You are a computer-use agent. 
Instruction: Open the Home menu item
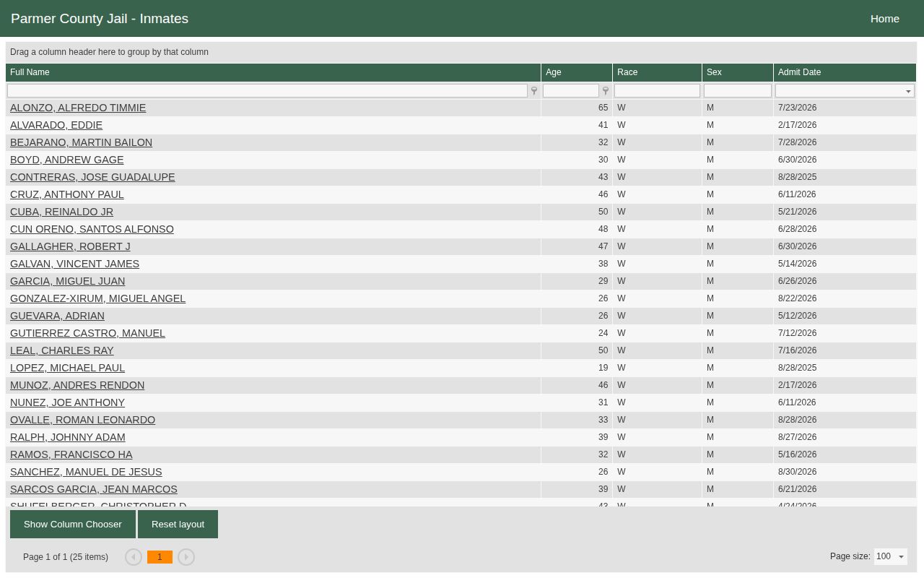[885, 19]
